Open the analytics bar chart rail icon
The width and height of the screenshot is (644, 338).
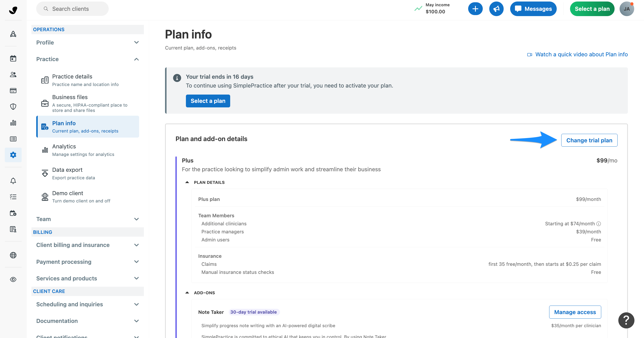tap(13, 123)
